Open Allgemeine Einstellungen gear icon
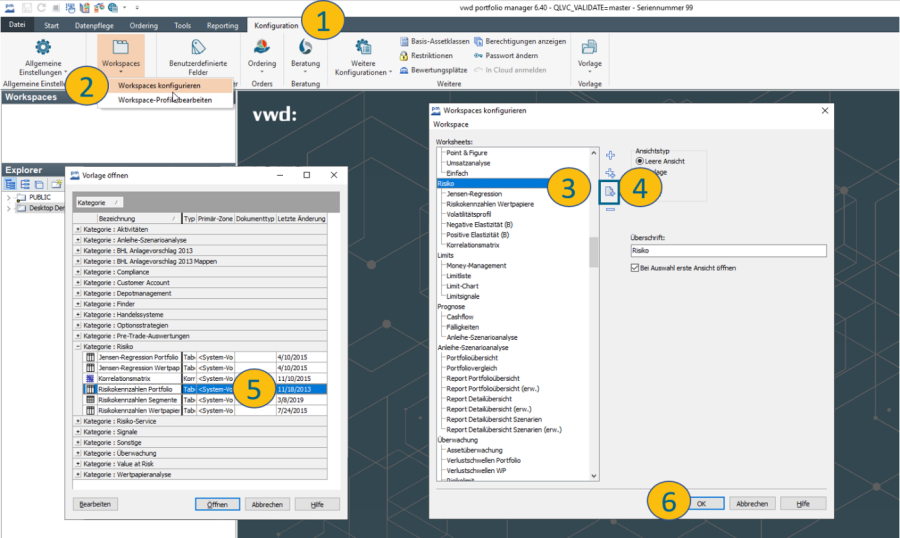Screen dimensions: 900x538 pyautogui.click(x=42, y=48)
